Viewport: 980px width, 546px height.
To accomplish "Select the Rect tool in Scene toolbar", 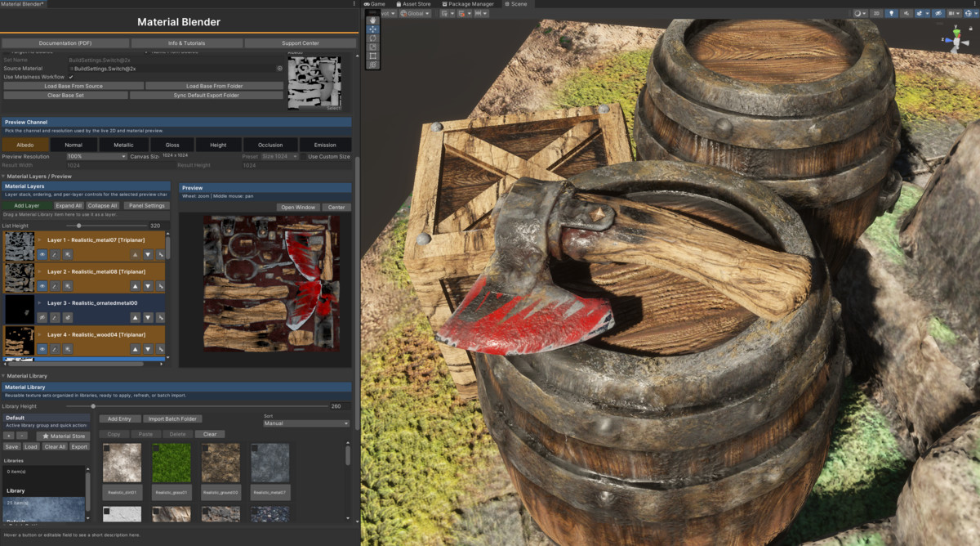I will click(372, 56).
